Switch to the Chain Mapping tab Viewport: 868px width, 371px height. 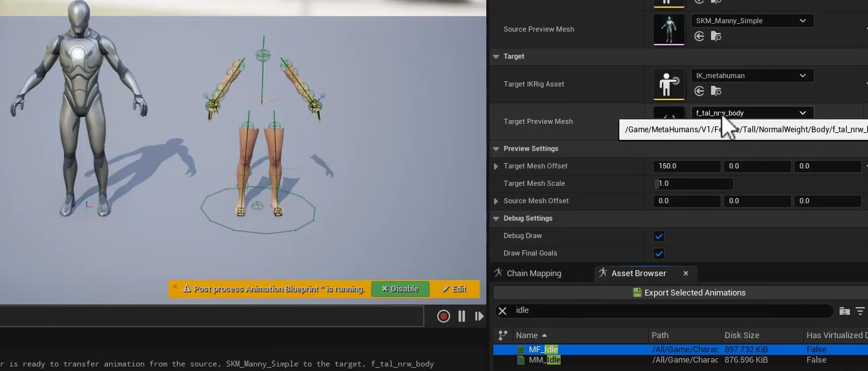point(527,274)
